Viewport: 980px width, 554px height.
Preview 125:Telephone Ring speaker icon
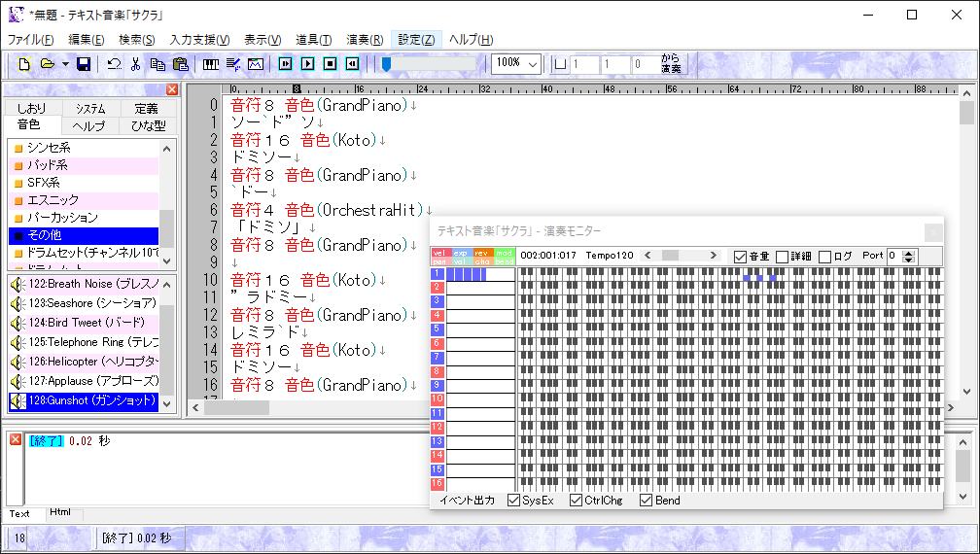[17, 342]
